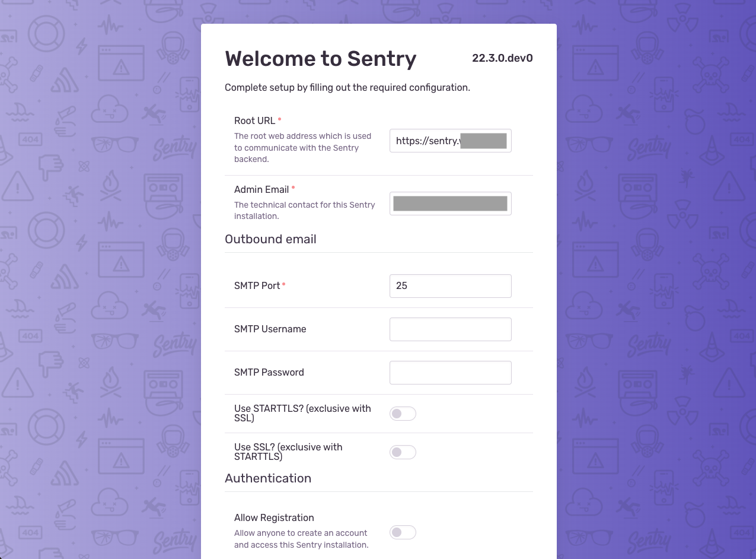756x559 pixels.
Task: Enable the Use STARTTLS toggle switch
Action: click(403, 414)
